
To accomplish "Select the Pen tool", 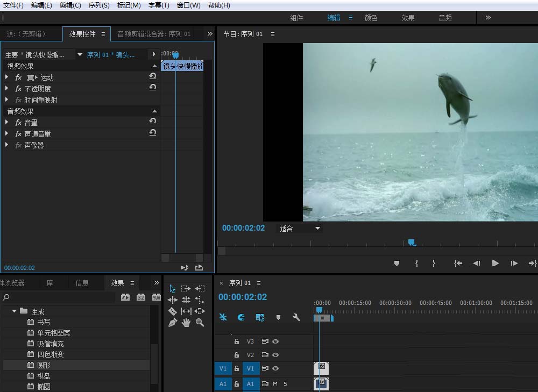I will click(x=172, y=323).
